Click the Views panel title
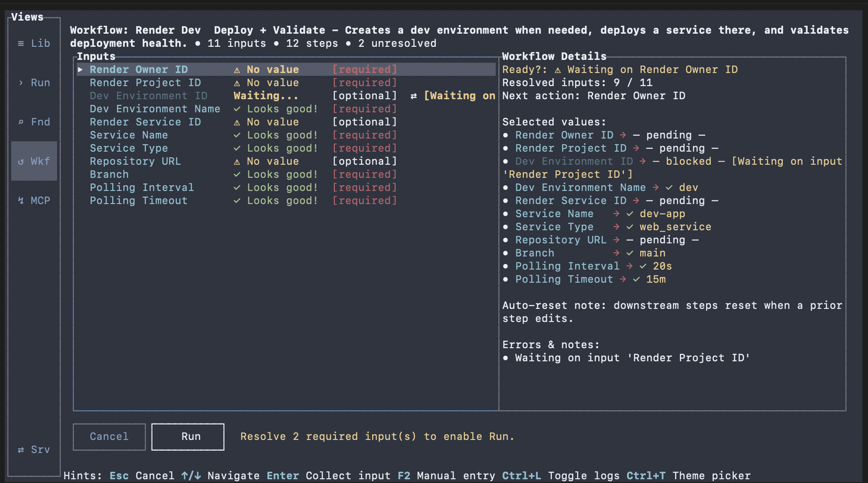Image resolution: width=868 pixels, height=483 pixels. point(26,17)
